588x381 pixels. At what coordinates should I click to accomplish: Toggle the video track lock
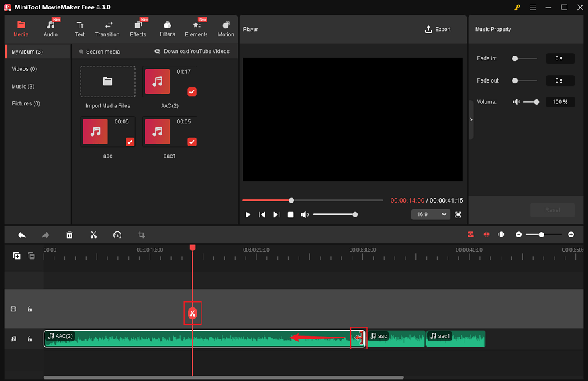click(30, 309)
